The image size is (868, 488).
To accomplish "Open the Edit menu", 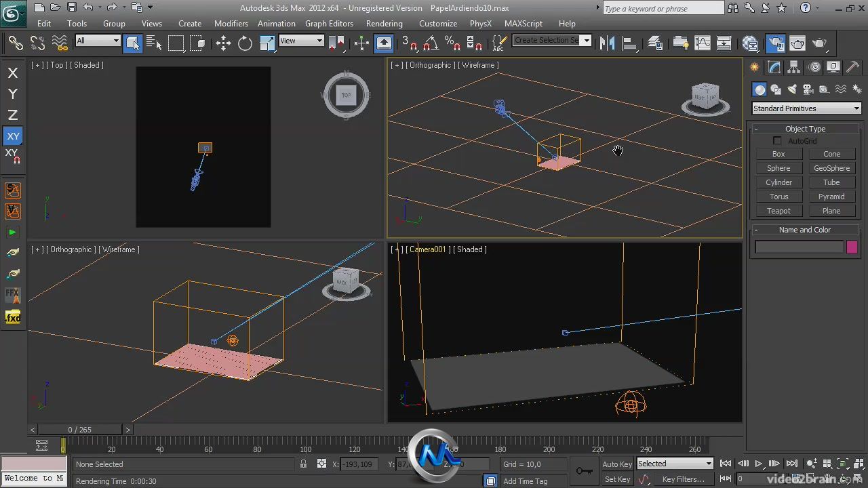I will tap(44, 23).
